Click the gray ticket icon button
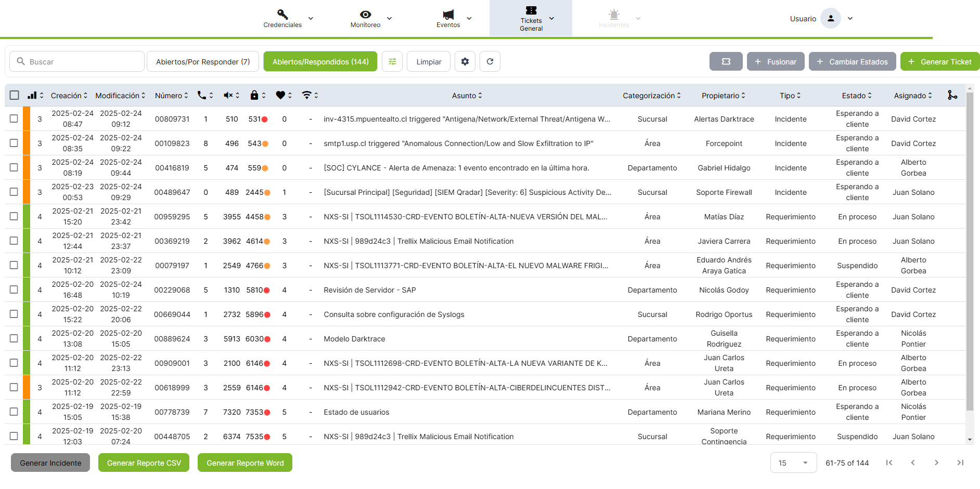Viewport: 980px width, 489px height. 726,61
